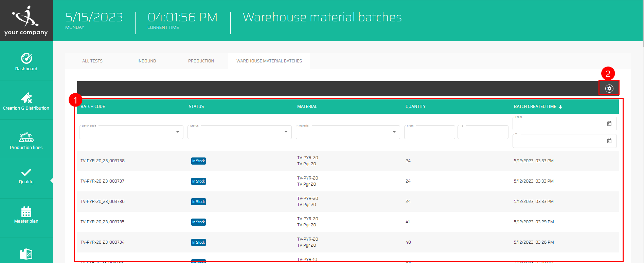Open calendar picker for To date

pyautogui.click(x=609, y=141)
